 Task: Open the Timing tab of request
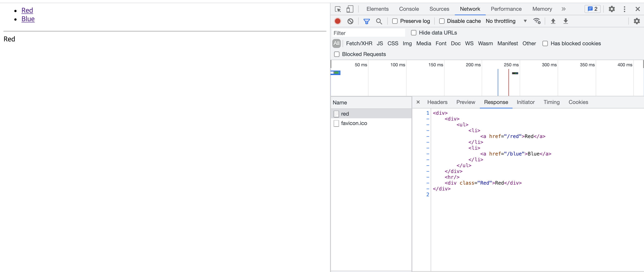pyautogui.click(x=551, y=102)
